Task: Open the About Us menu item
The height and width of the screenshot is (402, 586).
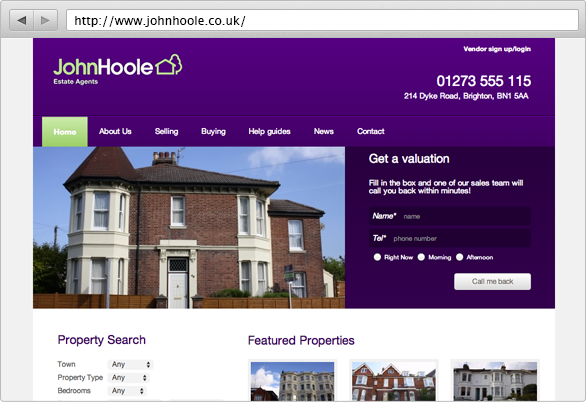Action: [x=115, y=132]
